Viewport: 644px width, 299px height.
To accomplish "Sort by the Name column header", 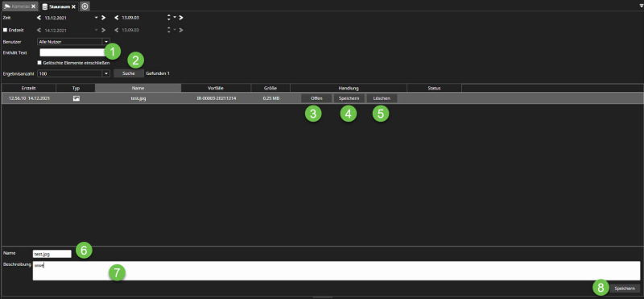I will point(138,88).
